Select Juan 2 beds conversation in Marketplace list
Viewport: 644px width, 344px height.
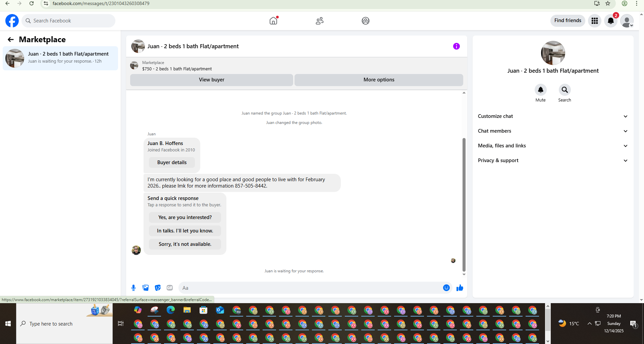(x=60, y=58)
